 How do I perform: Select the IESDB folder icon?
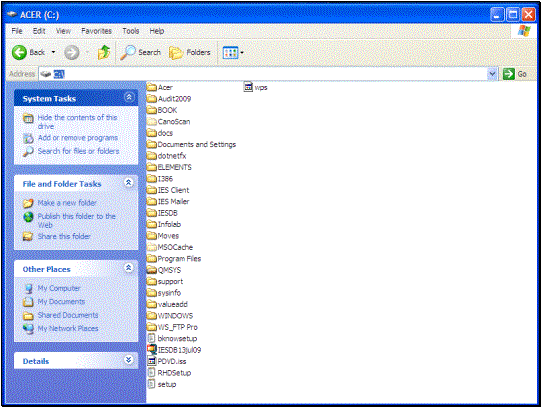tap(152, 213)
